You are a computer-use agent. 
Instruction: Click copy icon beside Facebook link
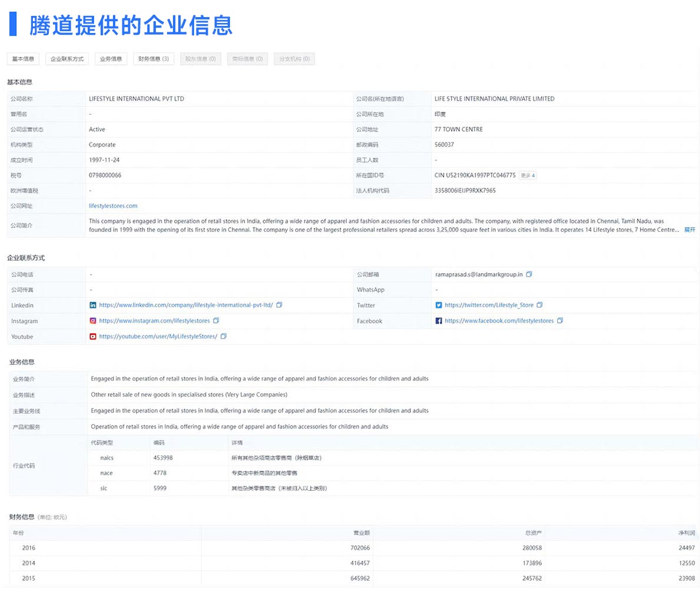tap(560, 321)
